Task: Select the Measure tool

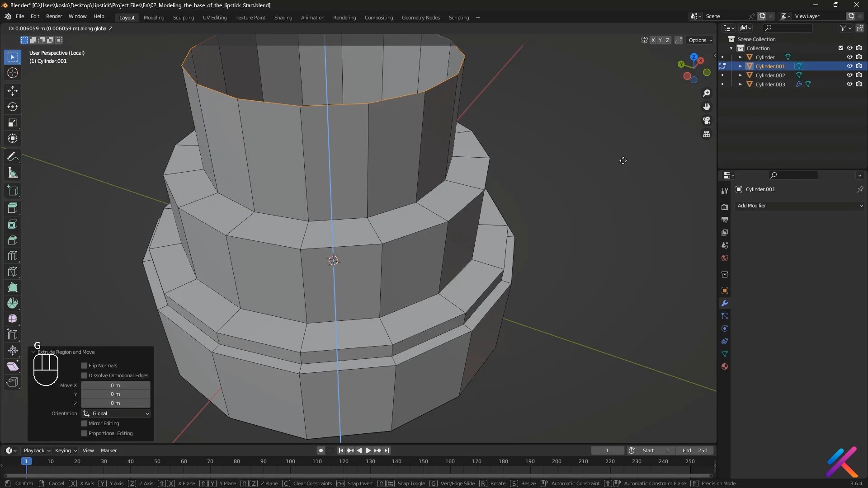Action: (13, 173)
